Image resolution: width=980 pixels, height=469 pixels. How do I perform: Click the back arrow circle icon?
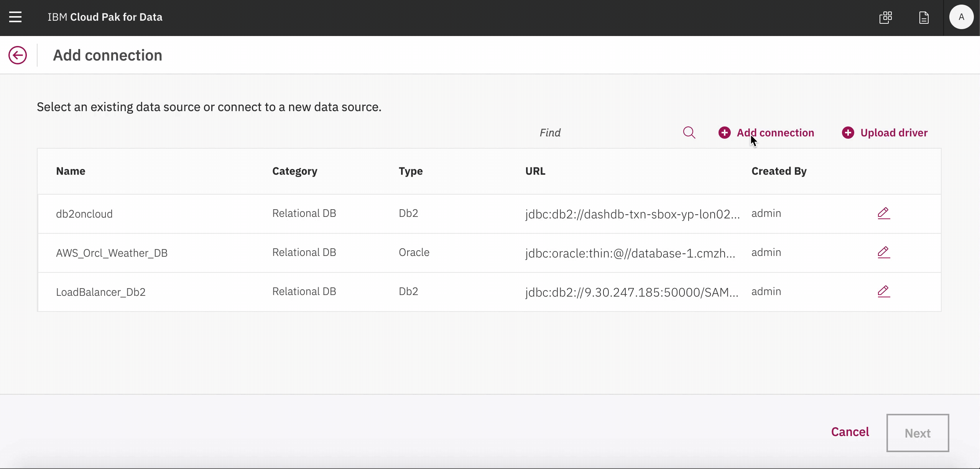[18, 55]
